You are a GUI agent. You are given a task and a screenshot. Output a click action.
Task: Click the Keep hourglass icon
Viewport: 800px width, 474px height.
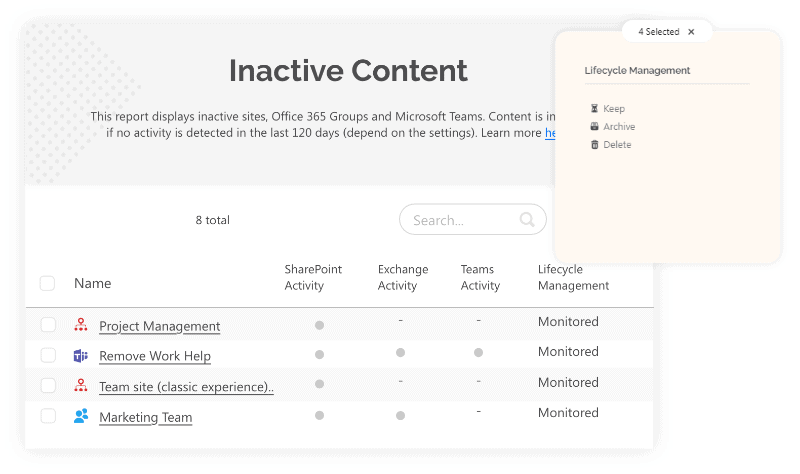[594, 108]
